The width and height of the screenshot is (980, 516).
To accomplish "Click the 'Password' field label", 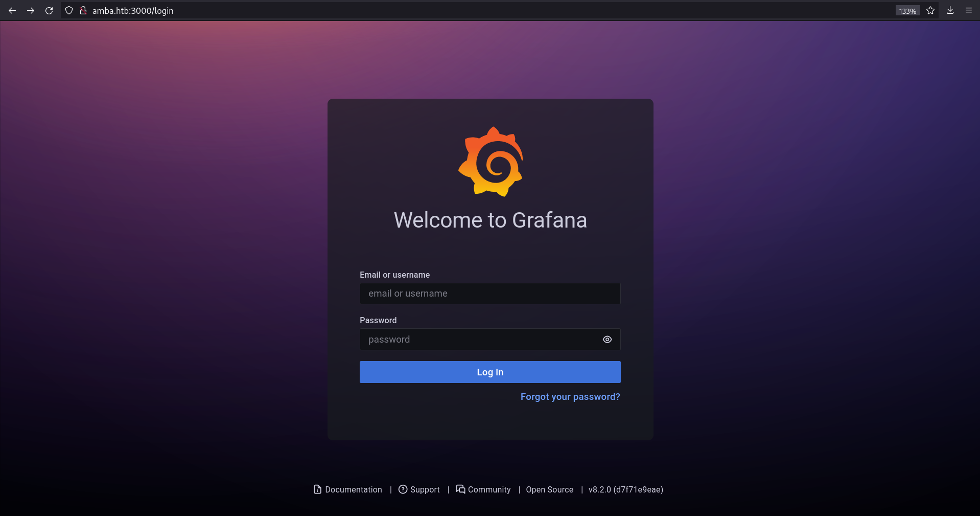I will pyautogui.click(x=378, y=320).
